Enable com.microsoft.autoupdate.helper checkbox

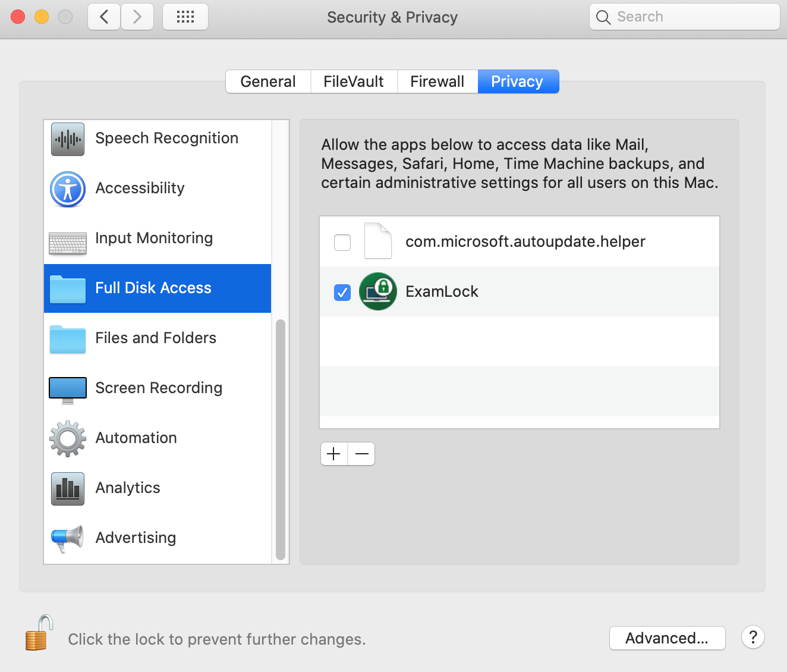pyautogui.click(x=342, y=243)
